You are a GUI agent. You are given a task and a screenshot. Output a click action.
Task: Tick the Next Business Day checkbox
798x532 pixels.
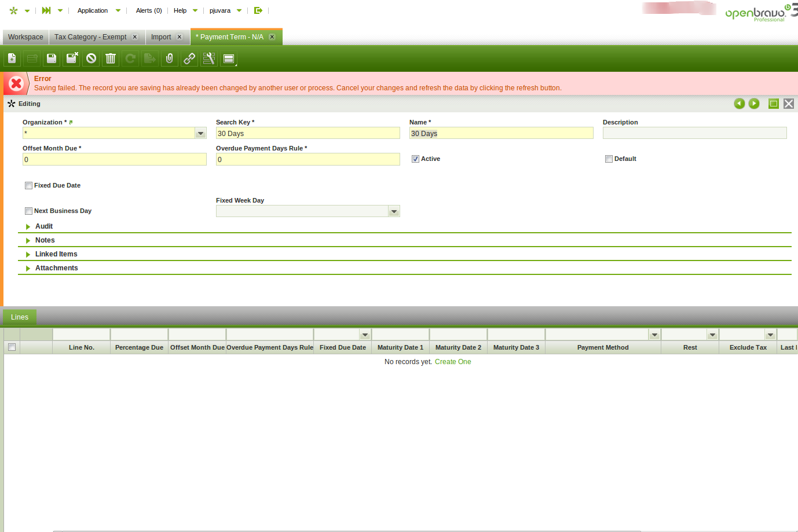coord(28,211)
